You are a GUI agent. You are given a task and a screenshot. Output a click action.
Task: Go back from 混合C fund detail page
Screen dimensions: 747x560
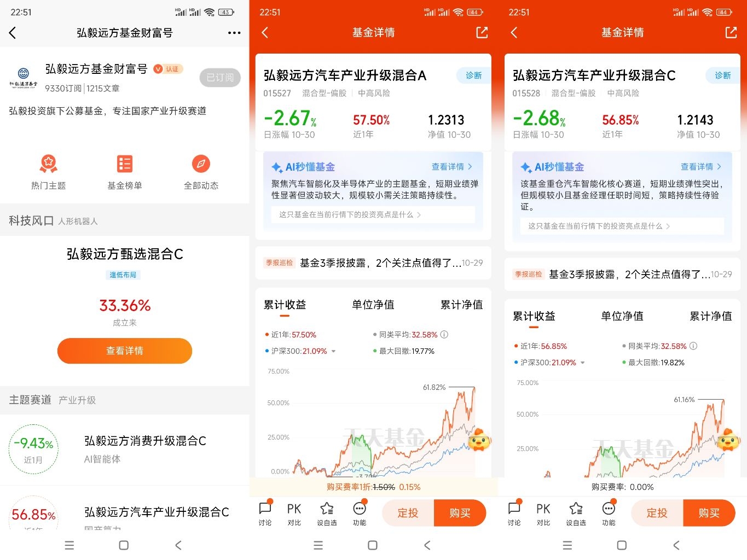tap(514, 33)
